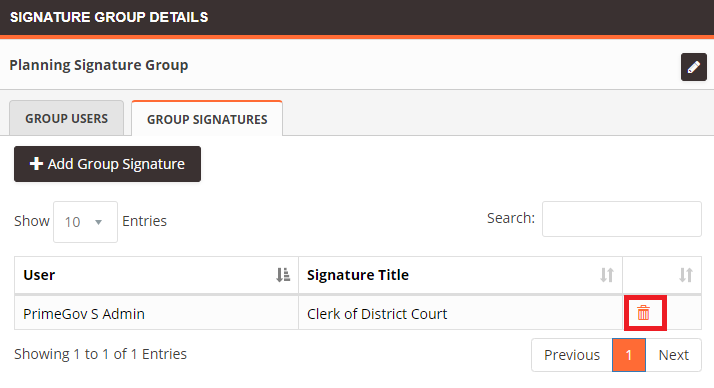
Task: Go to the Previous page
Action: pos(572,355)
